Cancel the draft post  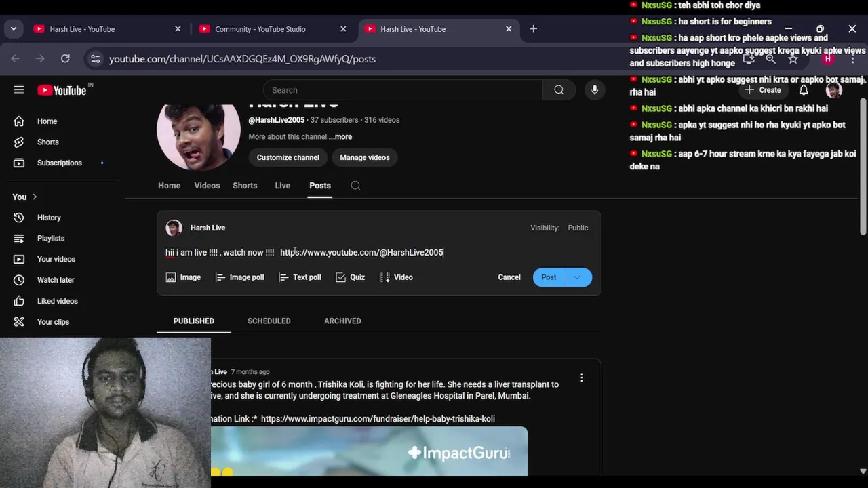[509, 277]
